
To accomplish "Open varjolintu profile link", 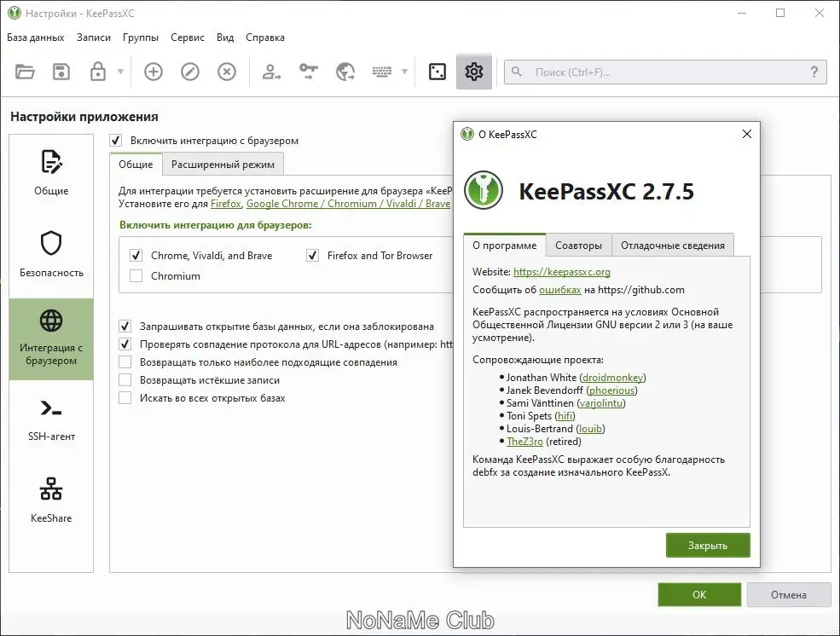I will coord(601,403).
